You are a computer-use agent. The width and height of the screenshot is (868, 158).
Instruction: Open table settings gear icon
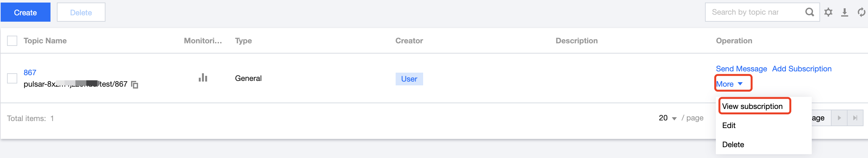click(828, 12)
